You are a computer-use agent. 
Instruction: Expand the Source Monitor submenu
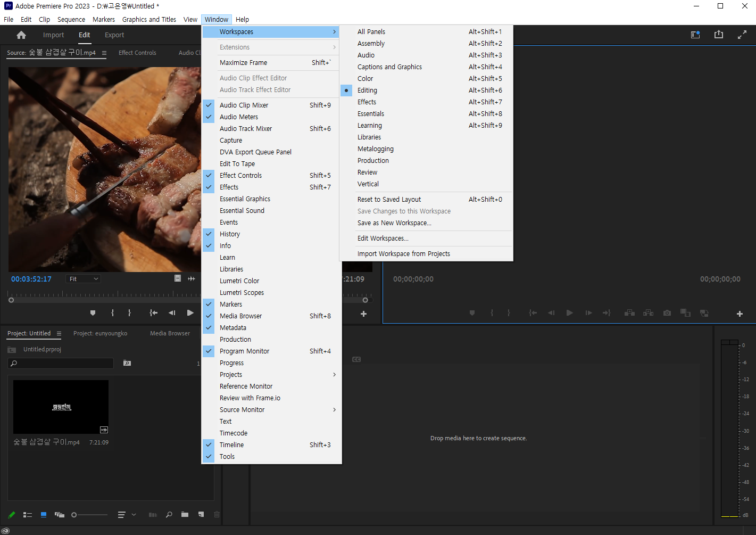pos(272,410)
